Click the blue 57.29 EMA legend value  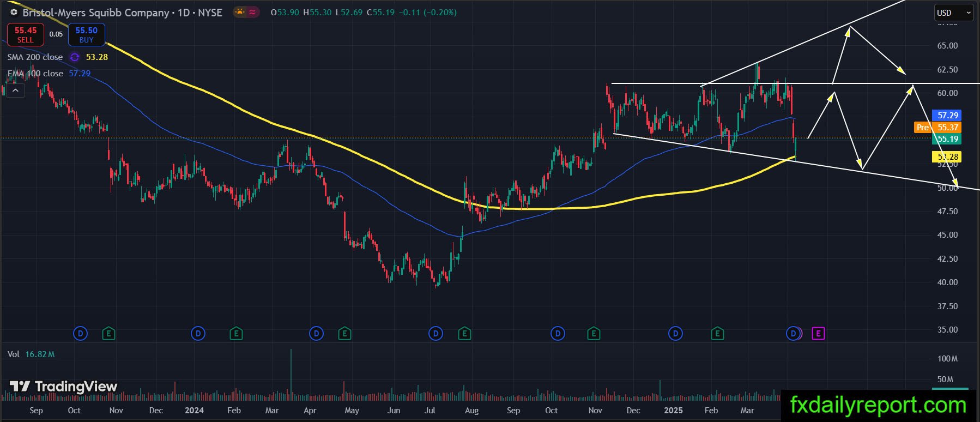80,74
